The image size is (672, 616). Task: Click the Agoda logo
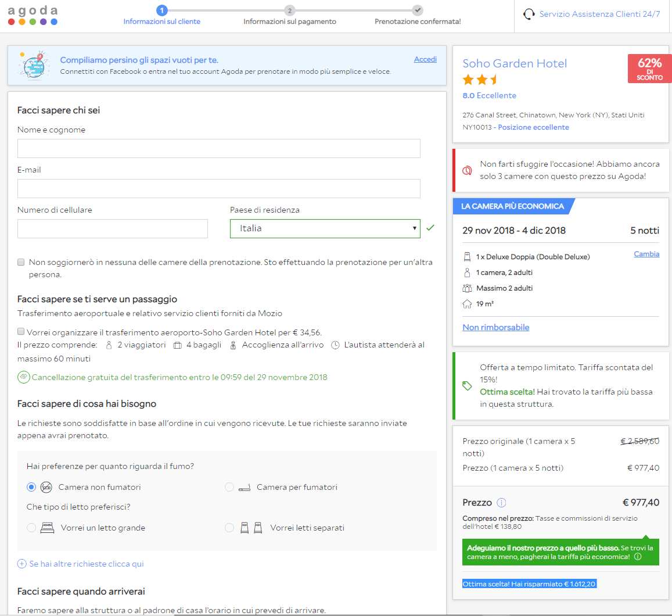pos(33,16)
